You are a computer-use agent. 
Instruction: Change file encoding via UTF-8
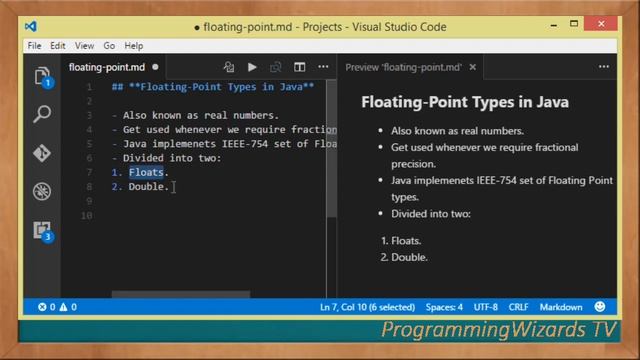tap(485, 307)
